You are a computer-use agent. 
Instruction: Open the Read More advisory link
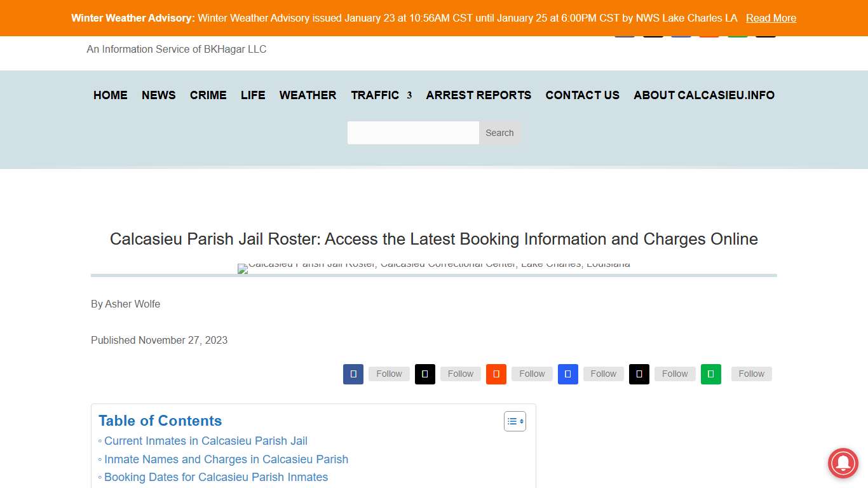pyautogui.click(x=771, y=18)
